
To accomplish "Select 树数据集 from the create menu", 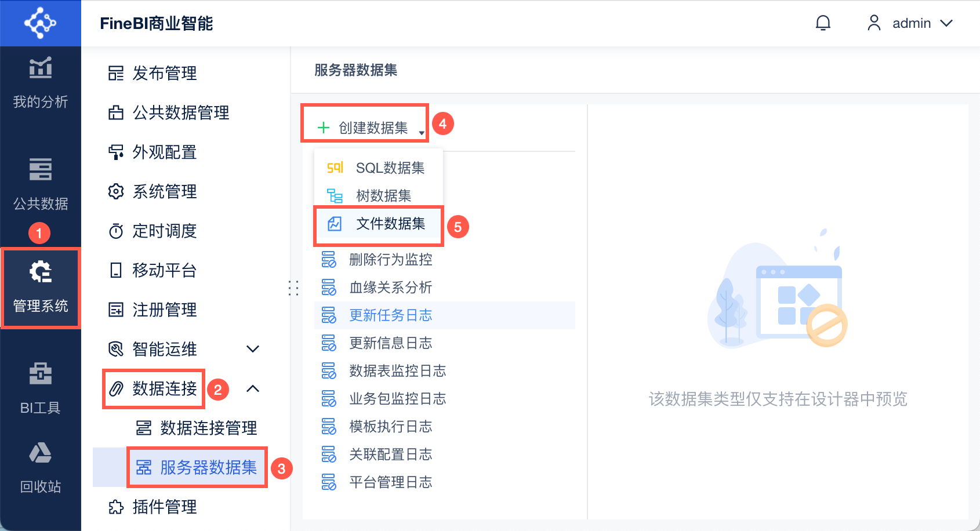I will coord(383,196).
